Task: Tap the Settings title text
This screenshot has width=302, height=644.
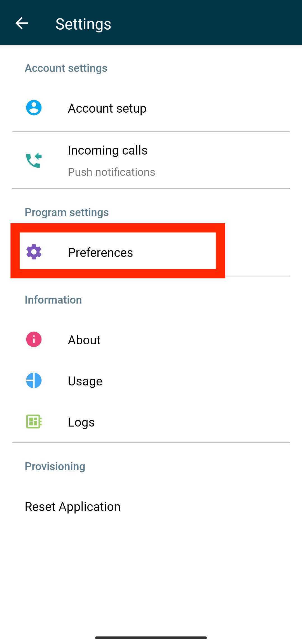Action: [x=83, y=23]
